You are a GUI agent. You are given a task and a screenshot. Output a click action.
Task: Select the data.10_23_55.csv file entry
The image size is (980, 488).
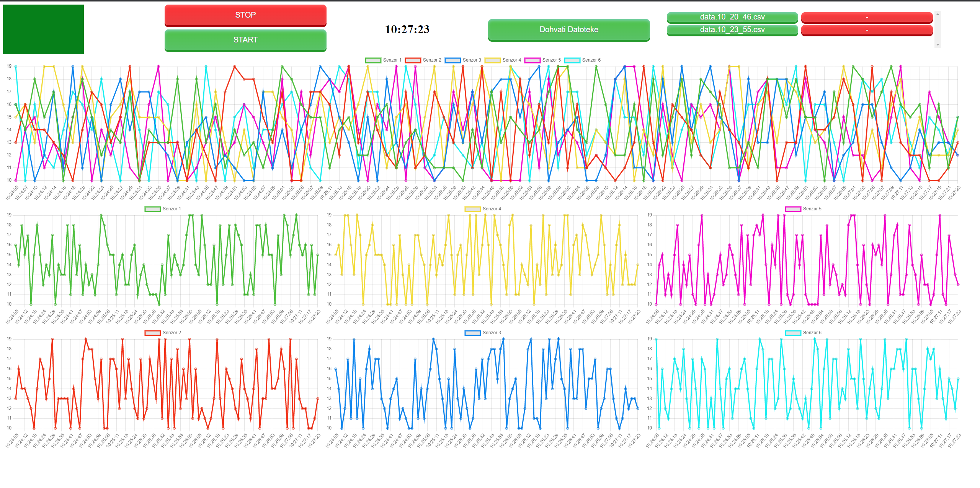click(x=732, y=30)
